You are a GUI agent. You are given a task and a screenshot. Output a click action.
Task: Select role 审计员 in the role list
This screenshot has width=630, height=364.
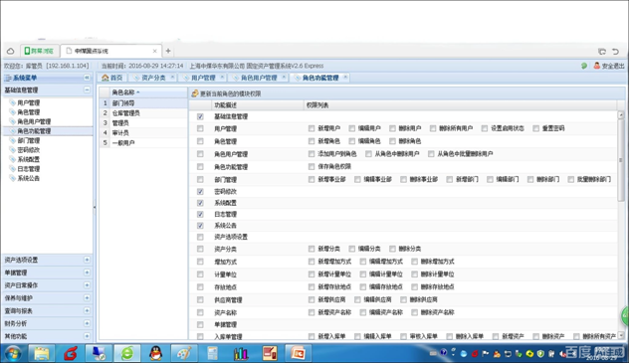(x=143, y=133)
